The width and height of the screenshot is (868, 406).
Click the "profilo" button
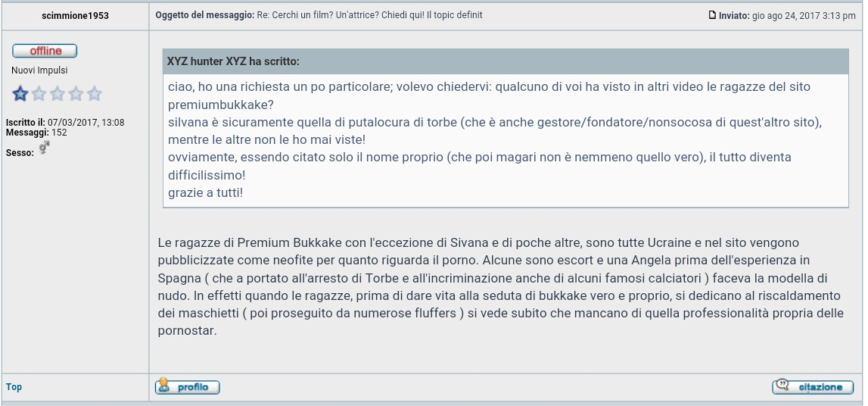[187, 387]
